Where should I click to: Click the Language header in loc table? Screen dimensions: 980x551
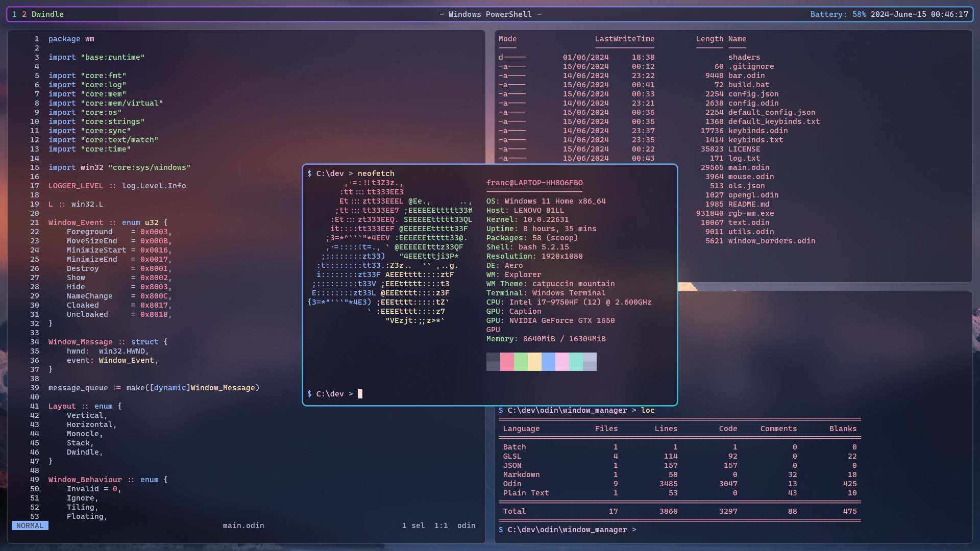click(x=521, y=429)
